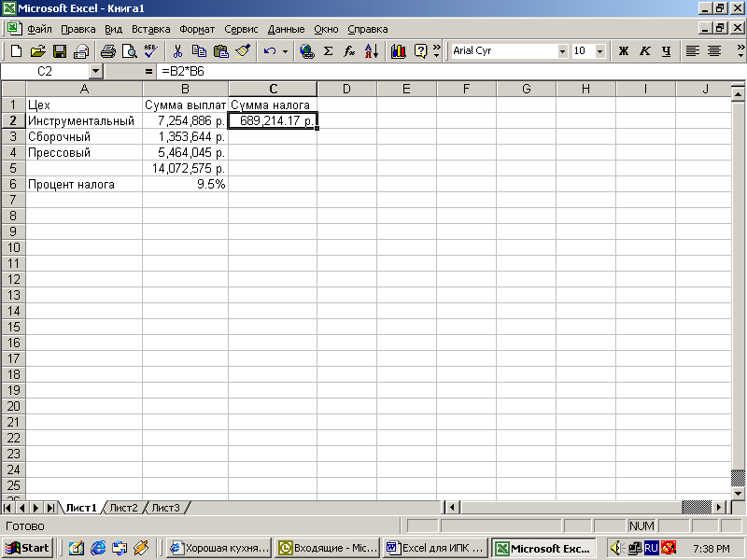This screenshot has width=747, height=560.
Task: Open the Правка menu
Action: (x=78, y=29)
